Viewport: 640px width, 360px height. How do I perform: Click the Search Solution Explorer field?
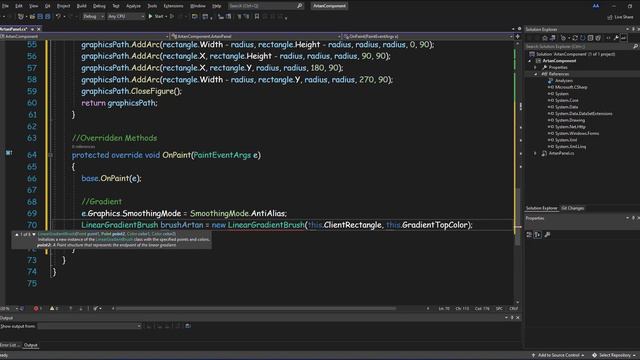(582, 47)
